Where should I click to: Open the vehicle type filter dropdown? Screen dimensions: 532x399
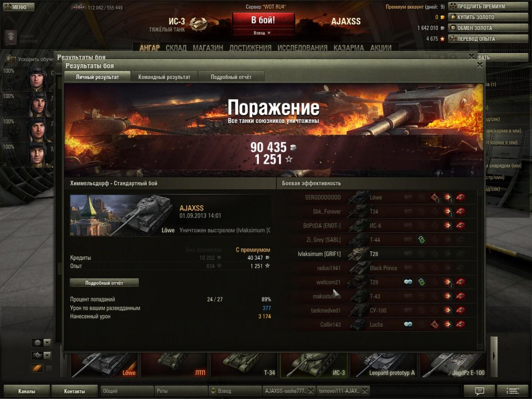coord(41,356)
